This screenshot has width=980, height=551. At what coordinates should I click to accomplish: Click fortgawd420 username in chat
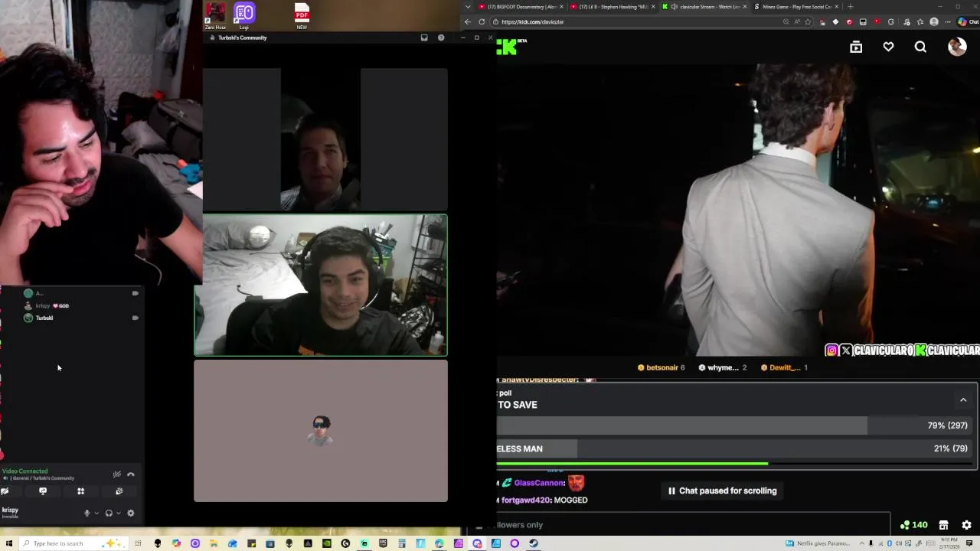click(526, 500)
